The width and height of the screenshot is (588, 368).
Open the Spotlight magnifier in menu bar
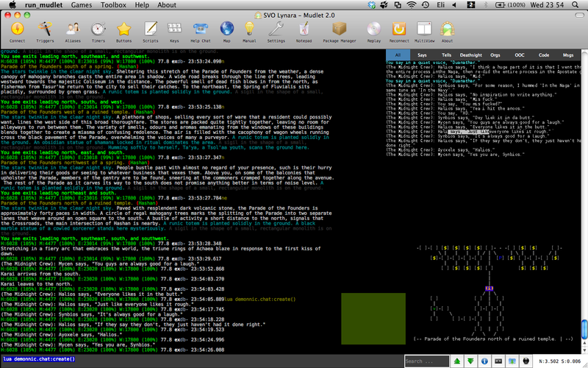(576, 5)
